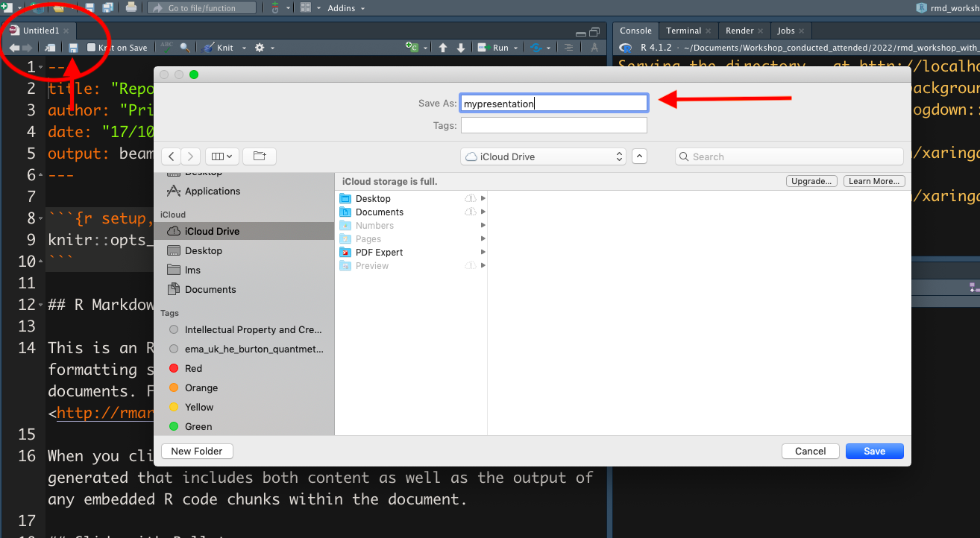Viewport: 980px width, 538px height.
Task: Go to previous chunk with the up arrow
Action: [x=443, y=48]
